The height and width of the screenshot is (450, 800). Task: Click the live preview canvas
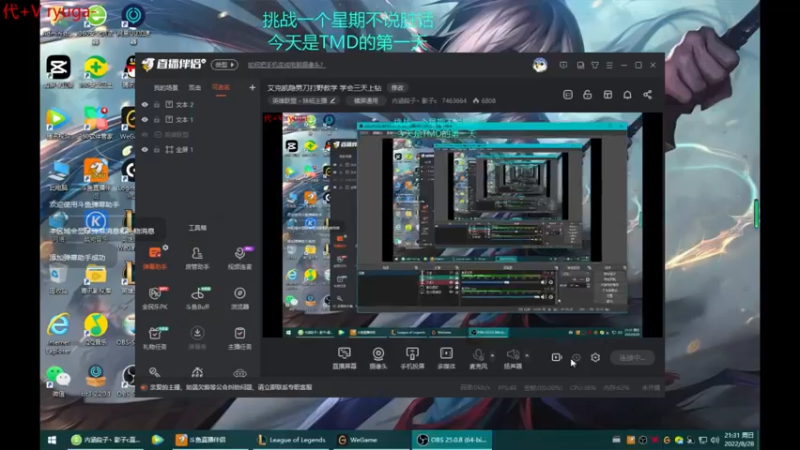click(463, 225)
